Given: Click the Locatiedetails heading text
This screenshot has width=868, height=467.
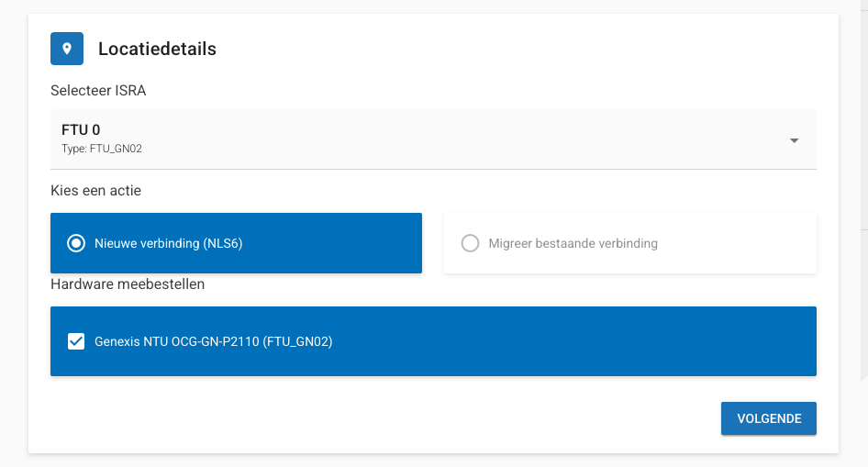Looking at the screenshot, I should [157, 49].
